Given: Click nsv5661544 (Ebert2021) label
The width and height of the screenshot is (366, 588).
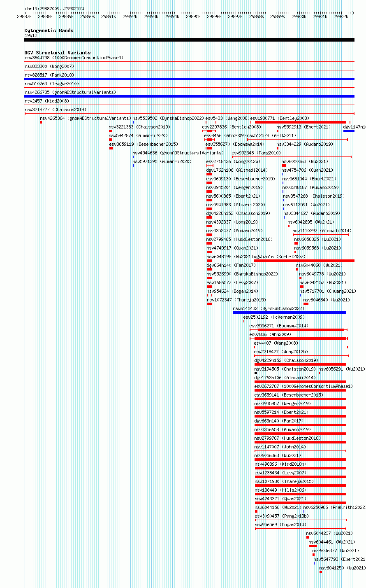Looking at the screenshot, I should [309, 179].
